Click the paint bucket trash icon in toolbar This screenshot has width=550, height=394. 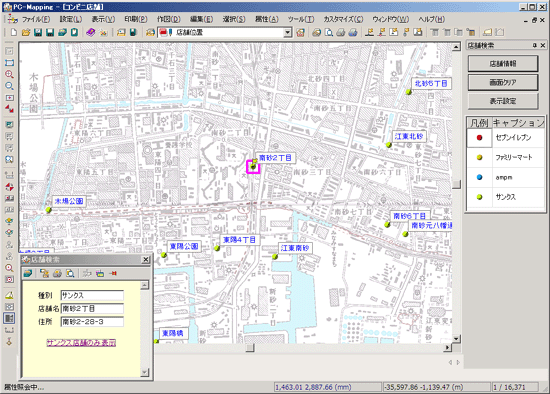[471, 33]
